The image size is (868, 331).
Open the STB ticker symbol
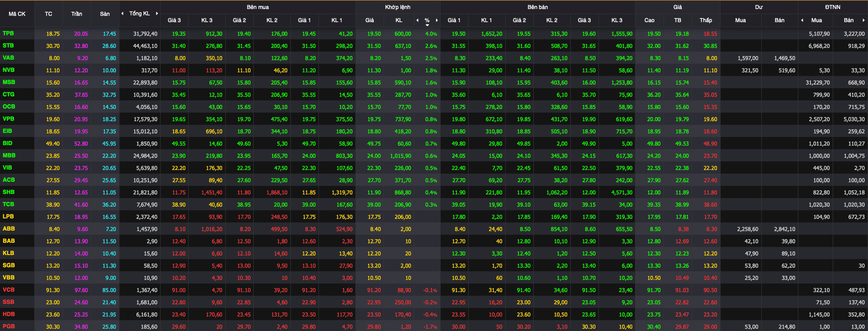tap(8, 46)
